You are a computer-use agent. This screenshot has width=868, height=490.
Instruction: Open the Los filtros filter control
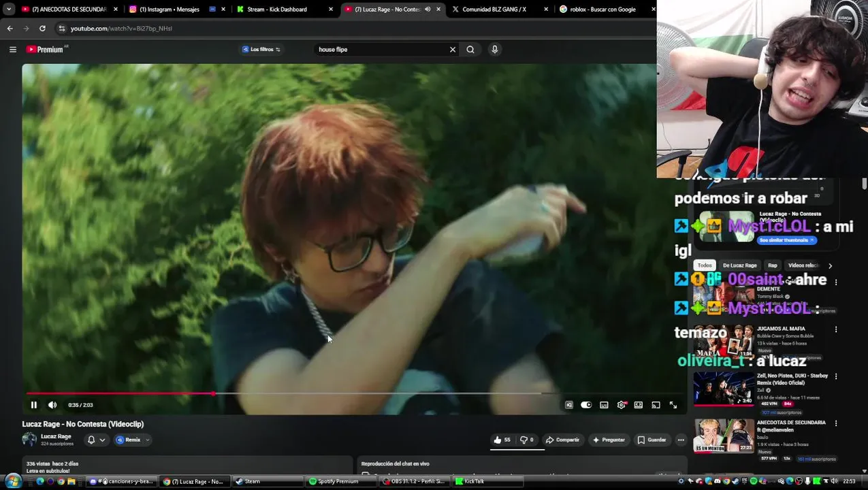261,49
